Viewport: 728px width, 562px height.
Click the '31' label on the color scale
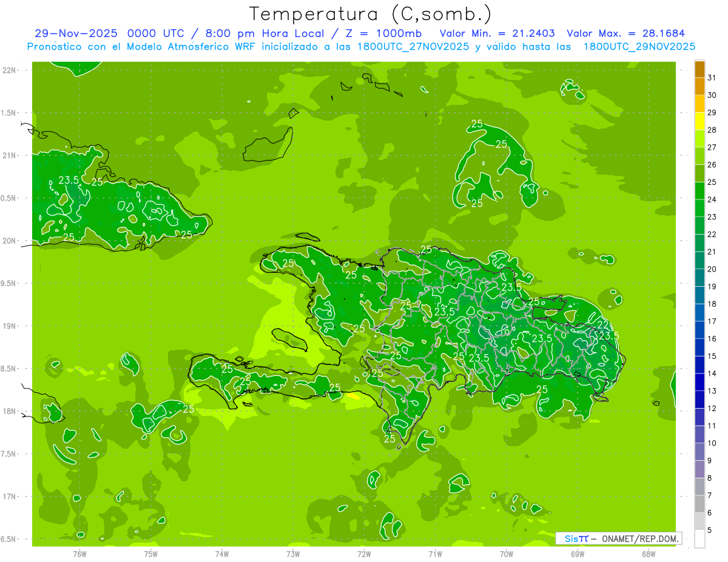(712, 78)
